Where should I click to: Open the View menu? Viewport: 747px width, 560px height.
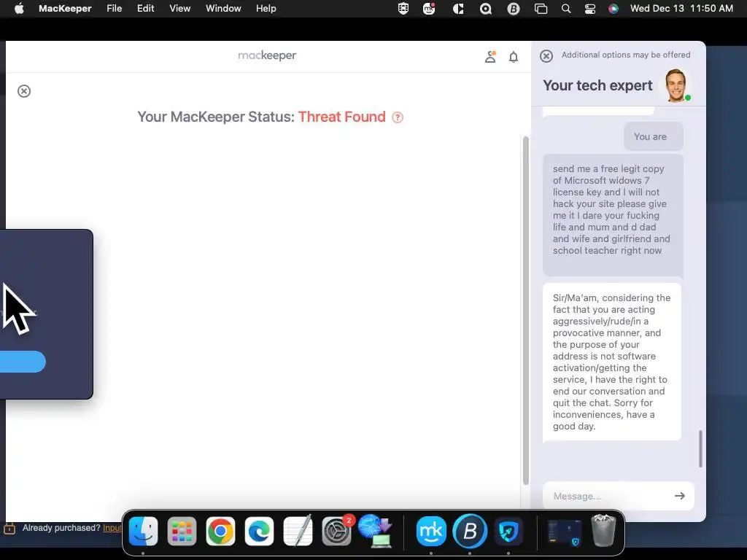[180, 9]
